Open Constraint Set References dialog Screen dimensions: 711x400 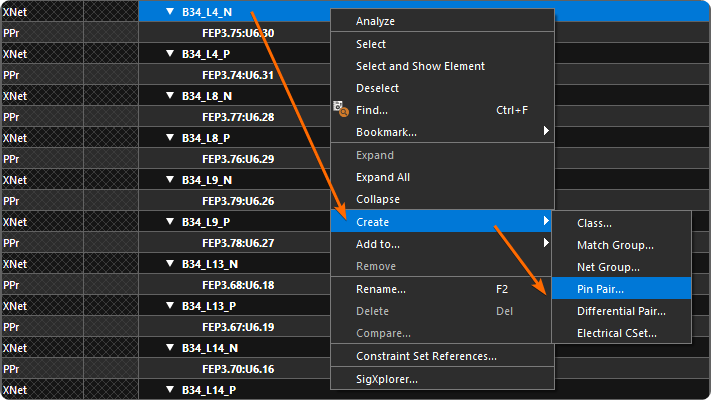[x=426, y=356]
